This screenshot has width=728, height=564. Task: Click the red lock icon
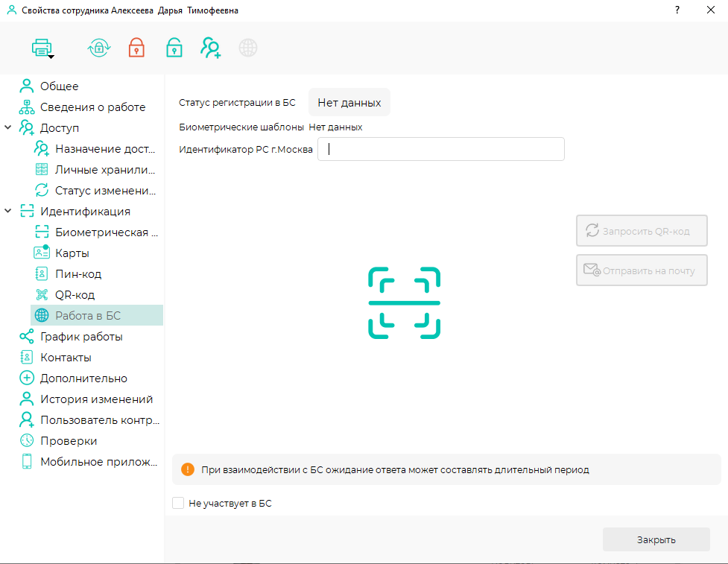[x=136, y=48]
